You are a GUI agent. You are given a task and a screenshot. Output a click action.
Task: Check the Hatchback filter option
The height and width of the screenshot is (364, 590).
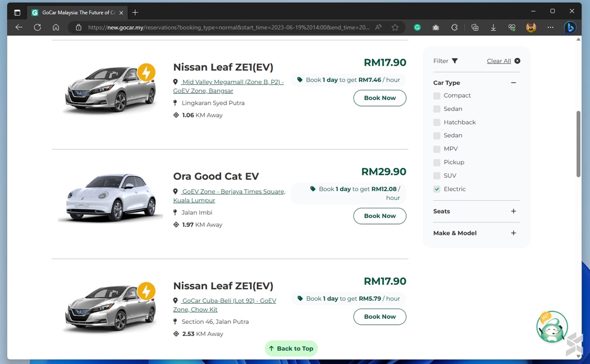[437, 122]
